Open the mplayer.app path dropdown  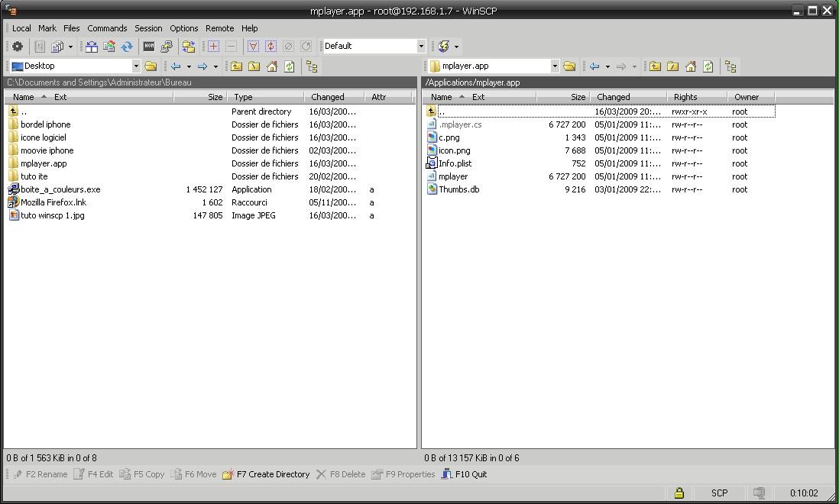(x=556, y=66)
